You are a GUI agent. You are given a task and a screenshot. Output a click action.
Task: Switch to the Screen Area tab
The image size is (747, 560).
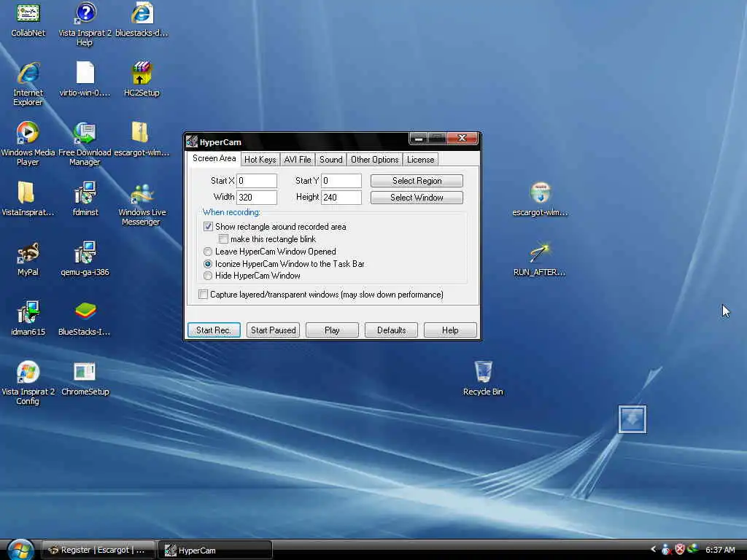pyautogui.click(x=214, y=158)
